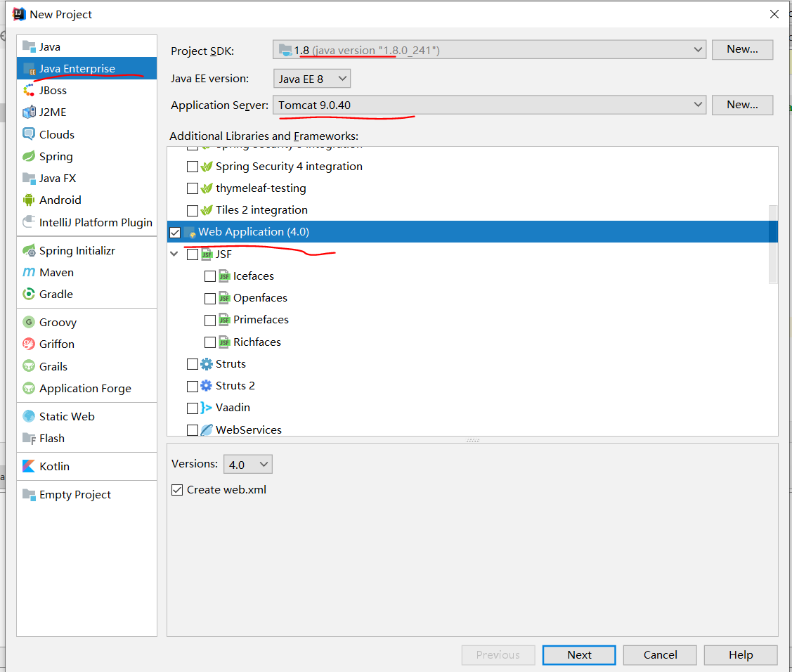This screenshot has height=672, width=792.
Task: Select the Openfaces row text
Action: [260, 298]
